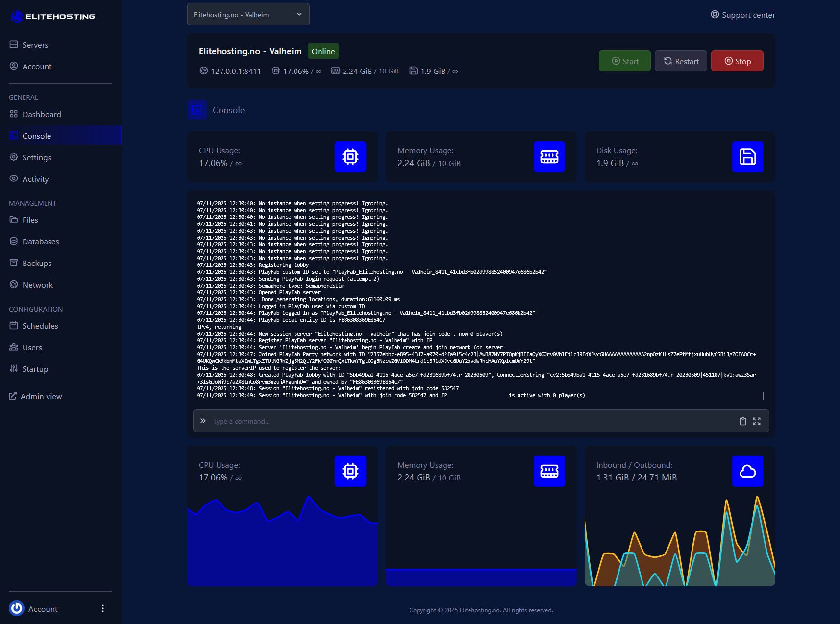
Task: Switch to Admin view
Action: 35,396
